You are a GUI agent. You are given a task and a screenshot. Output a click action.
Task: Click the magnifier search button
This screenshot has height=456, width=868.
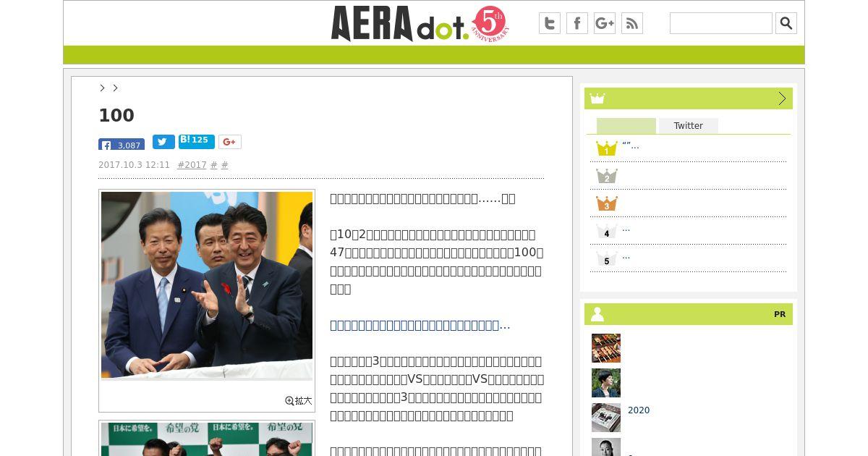786,23
